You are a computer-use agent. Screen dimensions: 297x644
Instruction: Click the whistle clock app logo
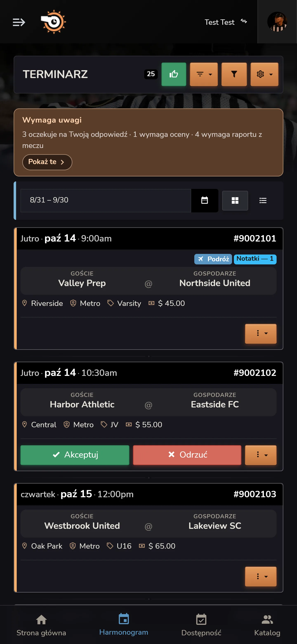pos(53,22)
